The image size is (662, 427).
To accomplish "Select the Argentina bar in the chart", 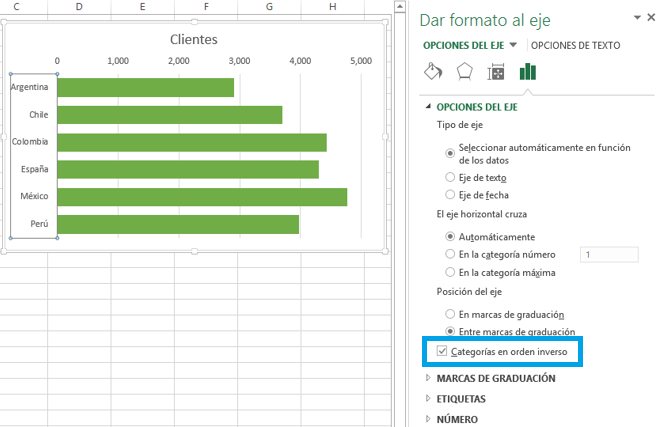I will coord(146,87).
